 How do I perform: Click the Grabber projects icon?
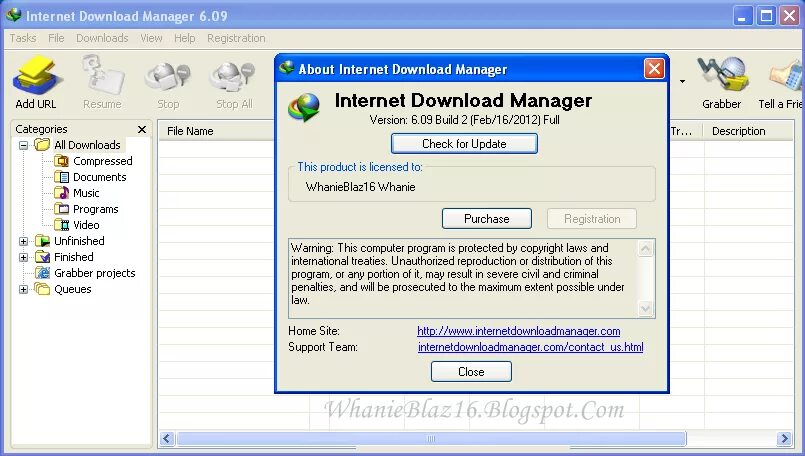pyautogui.click(x=42, y=273)
